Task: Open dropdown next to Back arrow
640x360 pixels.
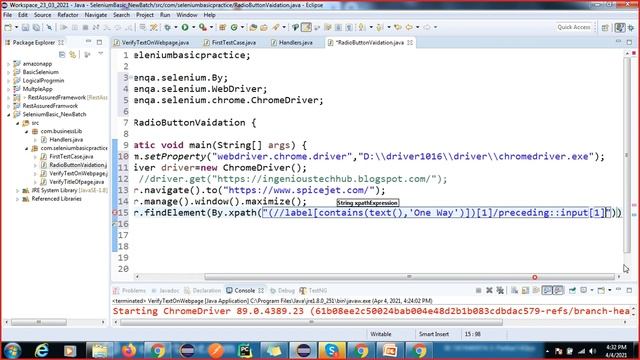Action: tap(417, 27)
